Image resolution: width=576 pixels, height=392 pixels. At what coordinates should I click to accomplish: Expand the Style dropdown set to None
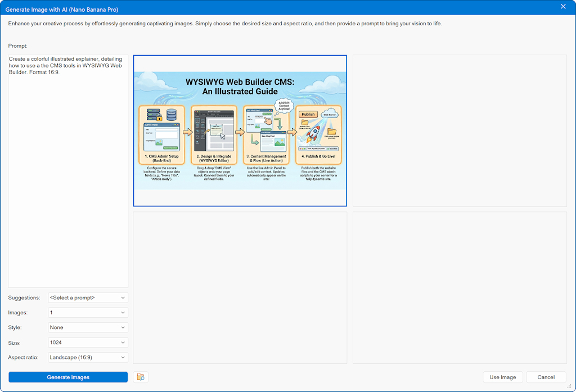coord(88,327)
